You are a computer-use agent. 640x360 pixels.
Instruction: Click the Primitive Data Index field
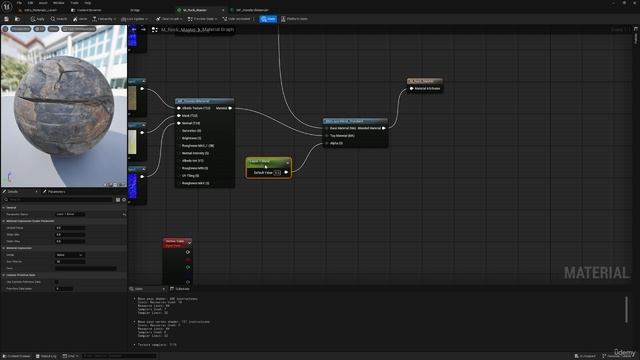pos(64,289)
